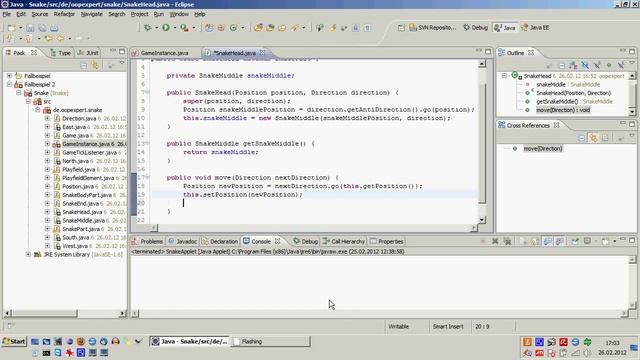Open the Refactor menu
Viewport: 640px width, 360px height.
64,14
